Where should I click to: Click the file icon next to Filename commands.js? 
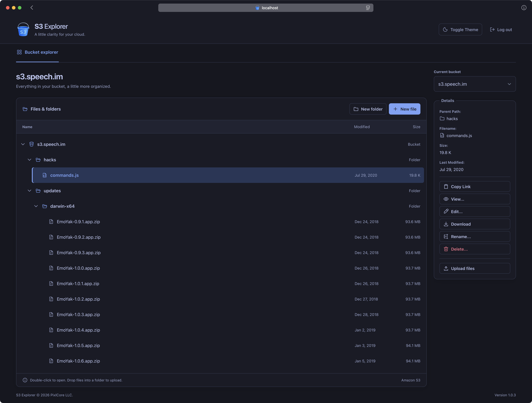(x=442, y=135)
